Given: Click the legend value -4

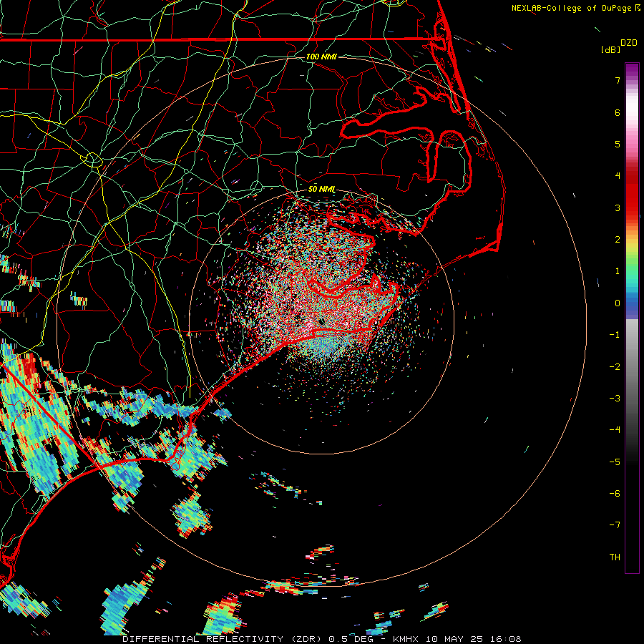Looking at the screenshot, I should click(x=615, y=430).
